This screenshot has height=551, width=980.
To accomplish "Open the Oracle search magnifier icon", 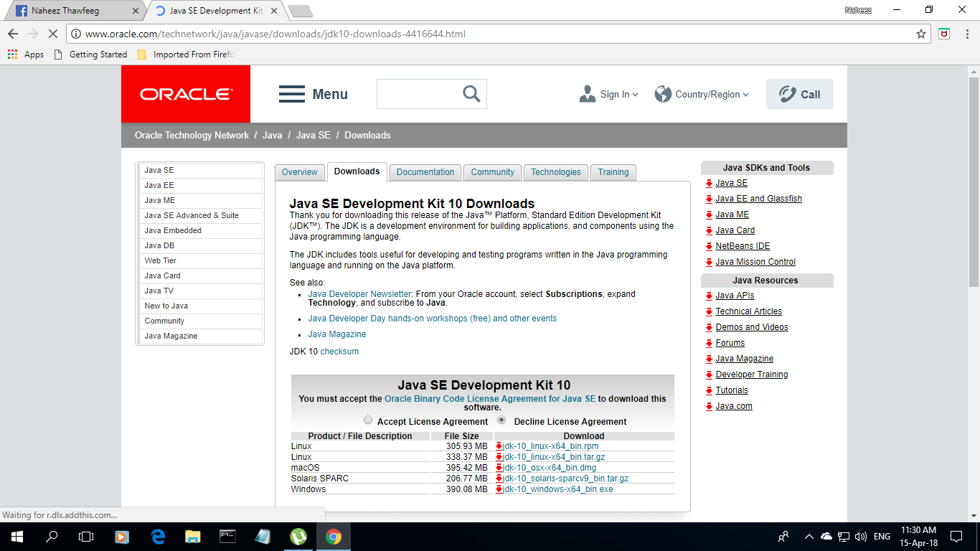I will pos(471,93).
